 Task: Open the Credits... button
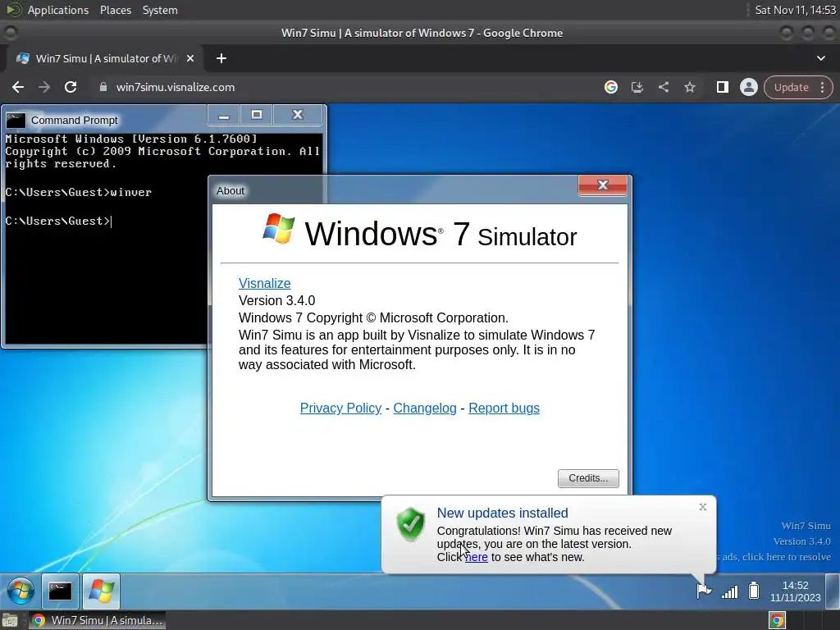(x=588, y=478)
